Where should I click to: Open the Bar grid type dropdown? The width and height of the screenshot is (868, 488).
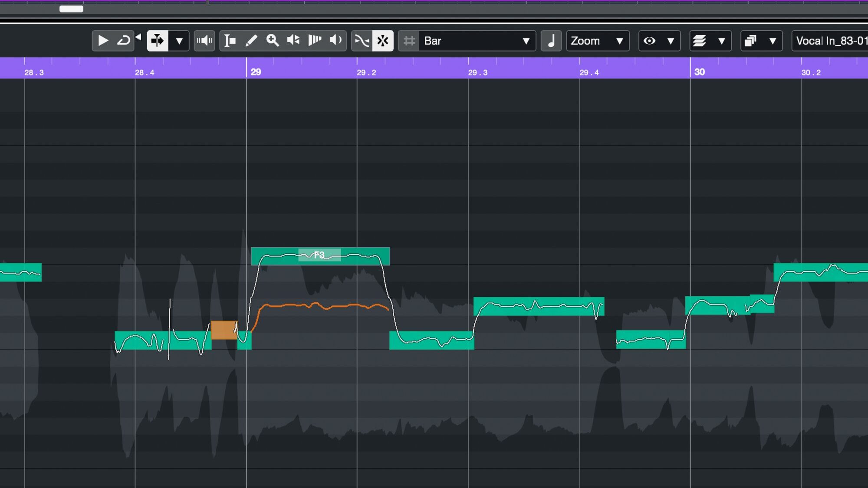point(477,41)
